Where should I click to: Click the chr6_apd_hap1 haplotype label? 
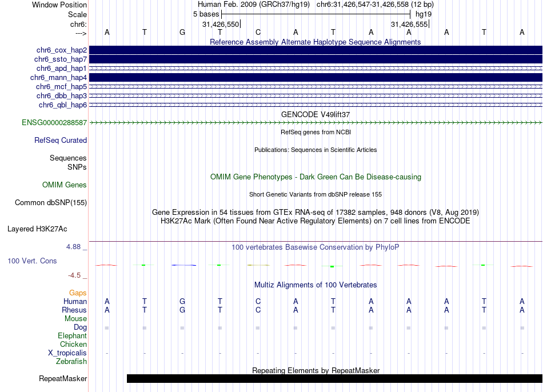[62, 68]
